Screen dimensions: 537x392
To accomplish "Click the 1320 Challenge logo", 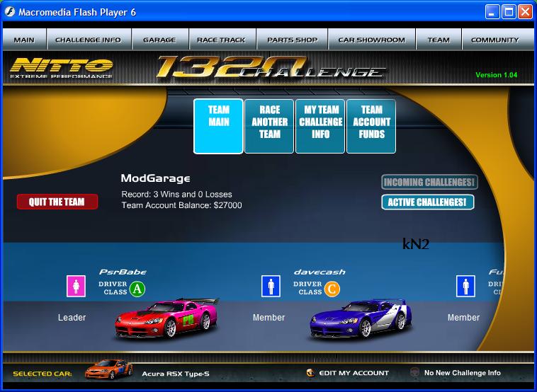I will coord(271,67).
